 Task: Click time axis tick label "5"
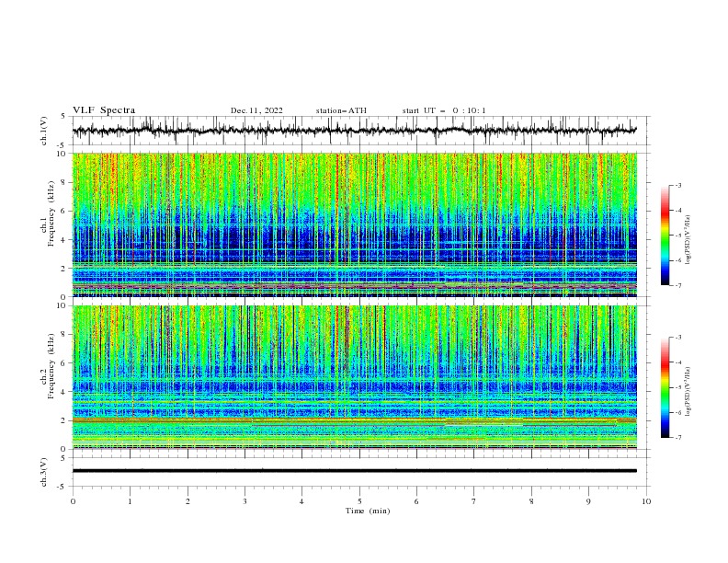pos(359,501)
